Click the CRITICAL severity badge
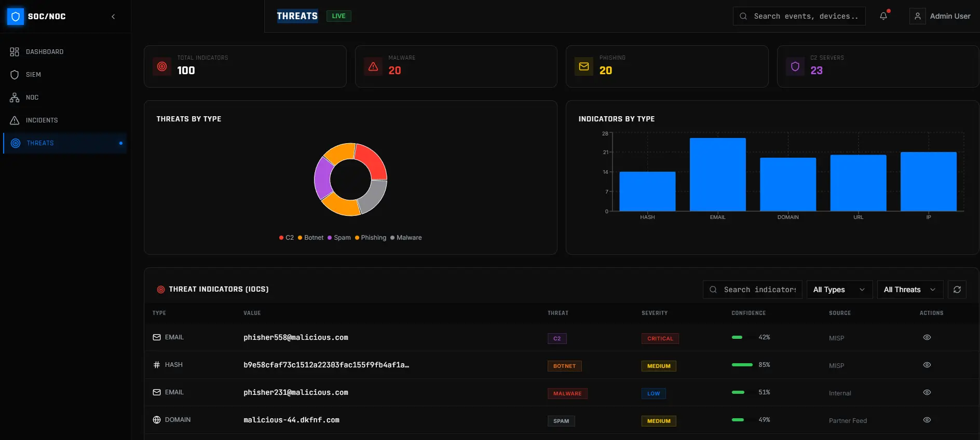Viewport: 980px width, 440px height. 660,338
